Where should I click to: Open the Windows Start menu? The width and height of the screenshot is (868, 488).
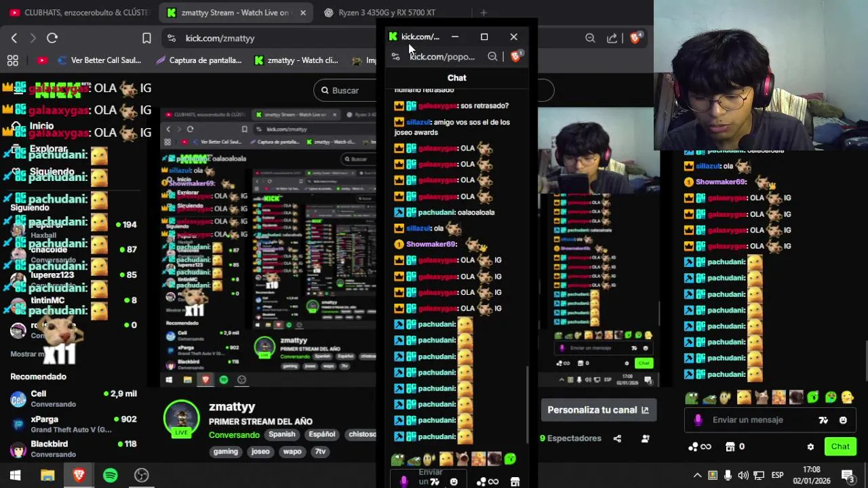tap(15, 475)
